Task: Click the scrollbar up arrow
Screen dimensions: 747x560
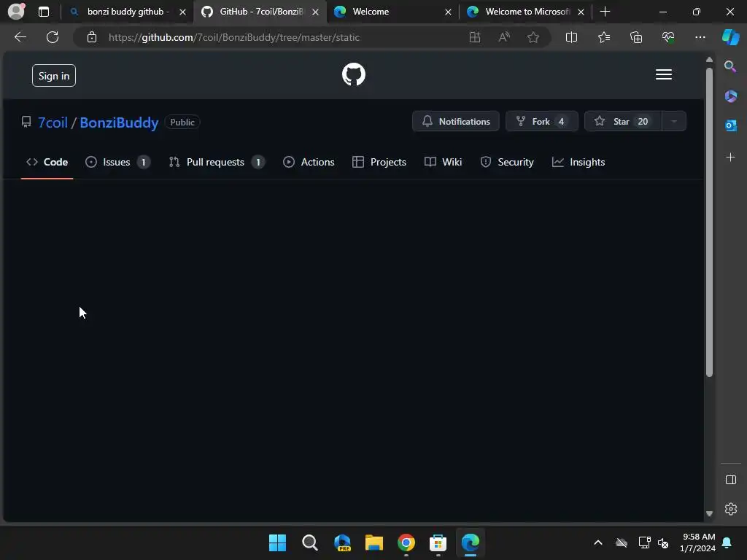Action: pos(709,60)
